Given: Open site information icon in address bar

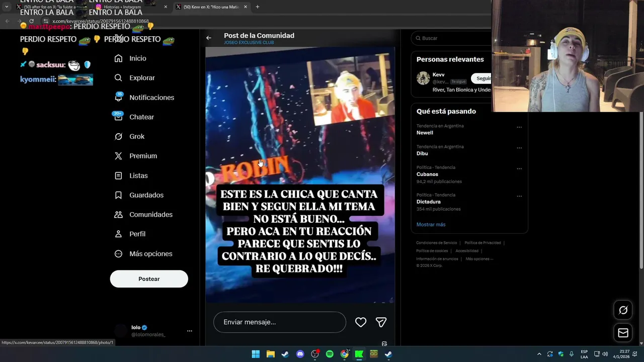Looking at the screenshot, I should tap(46, 21).
